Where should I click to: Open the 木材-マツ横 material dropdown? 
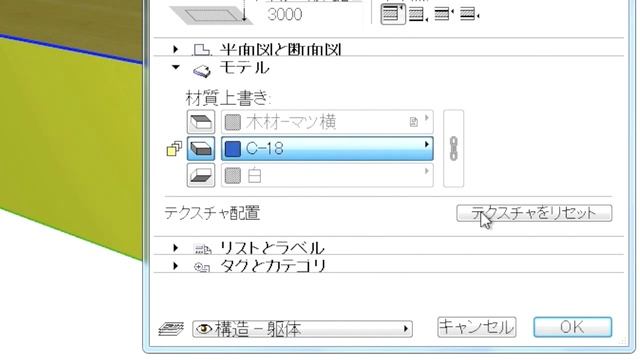click(327, 122)
